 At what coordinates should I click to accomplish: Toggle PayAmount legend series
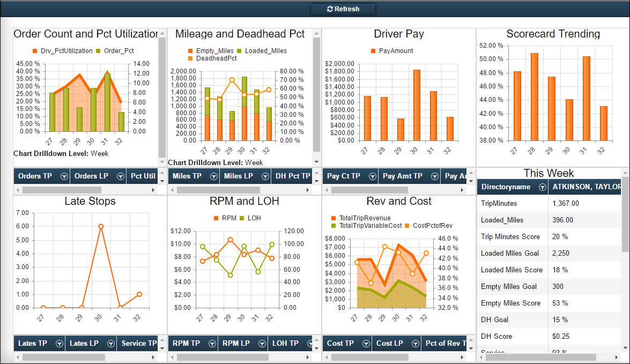(x=392, y=50)
